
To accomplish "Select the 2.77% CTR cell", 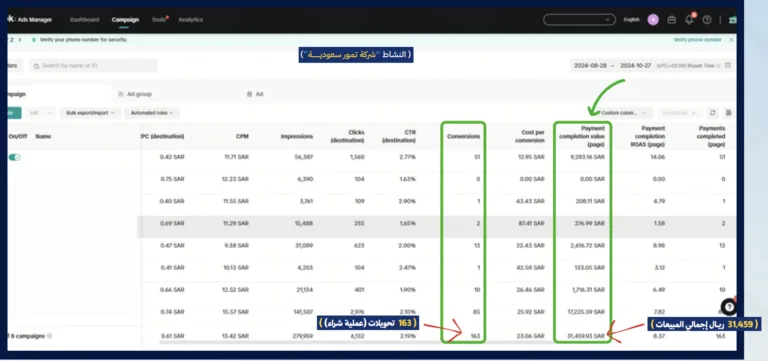I will [x=408, y=157].
